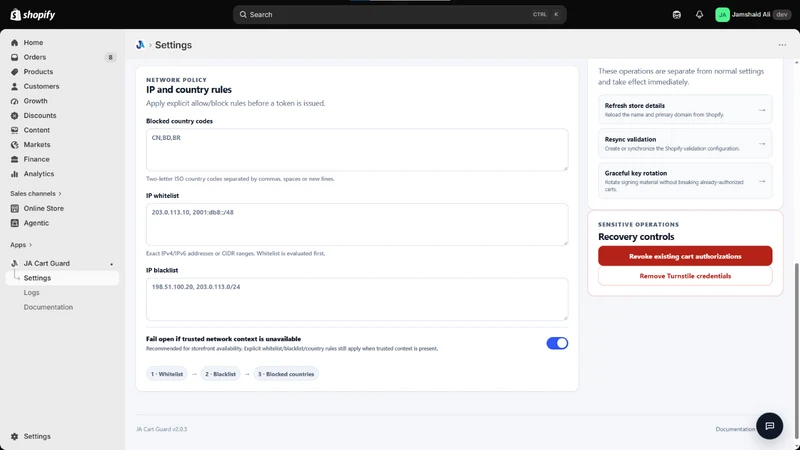Image resolution: width=800 pixels, height=450 pixels.
Task: Click the Orders sidebar icon
Action: pos(14,57)
